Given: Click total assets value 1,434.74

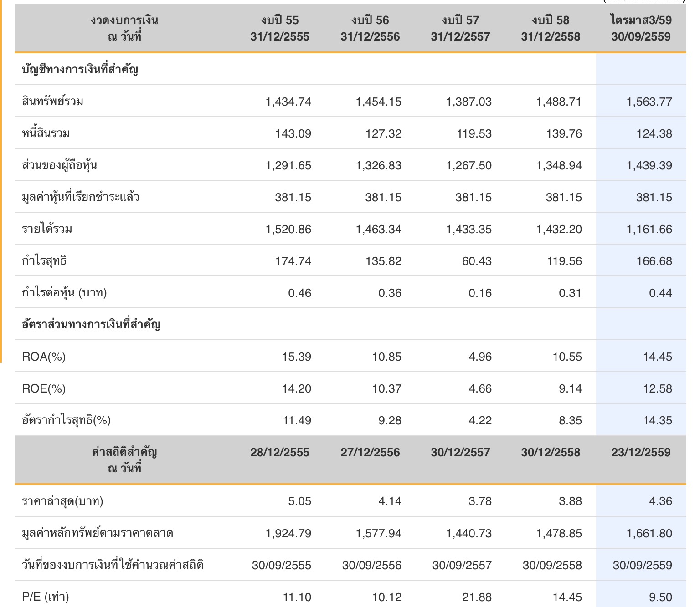Looking at the screenshot, I should click(288, 102).
